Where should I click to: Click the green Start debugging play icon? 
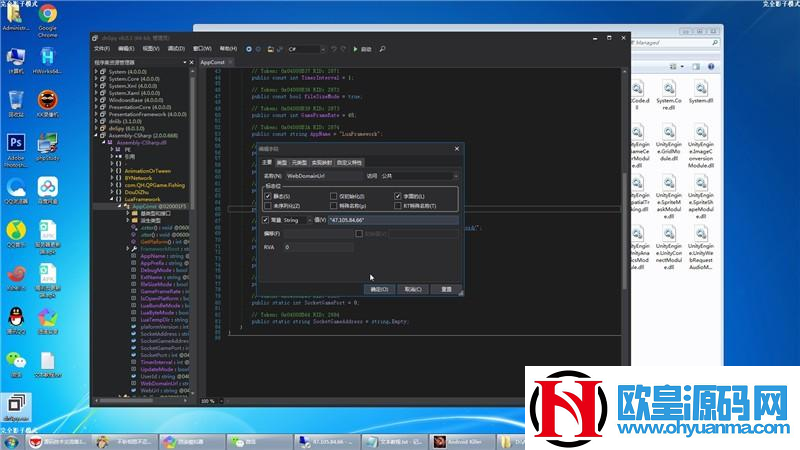pyautogui.click(x=356, y=49)
